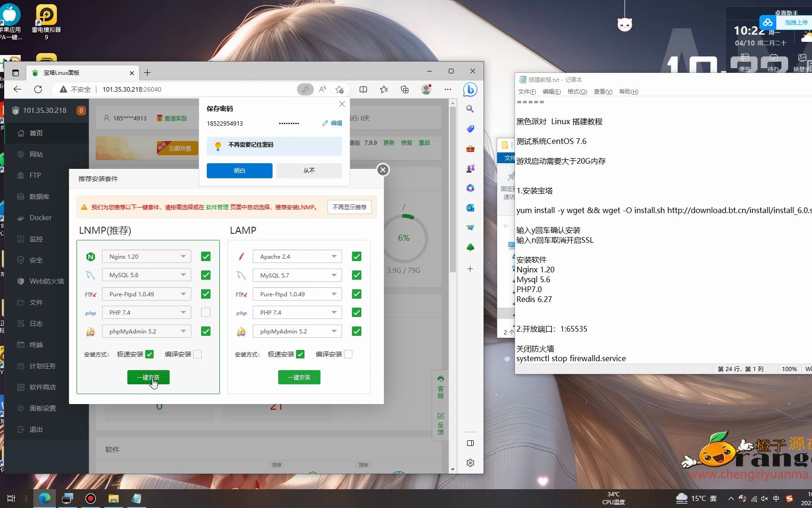The width and height of the screenshot is (812, 508).
Task: Enable LNMP 编译安装 checkbox
Action: point(197,354)
